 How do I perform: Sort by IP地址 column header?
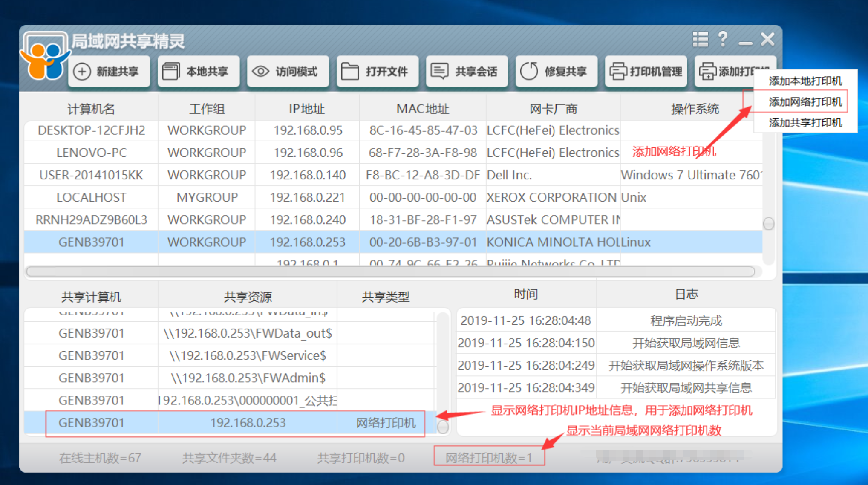(307, 109)
